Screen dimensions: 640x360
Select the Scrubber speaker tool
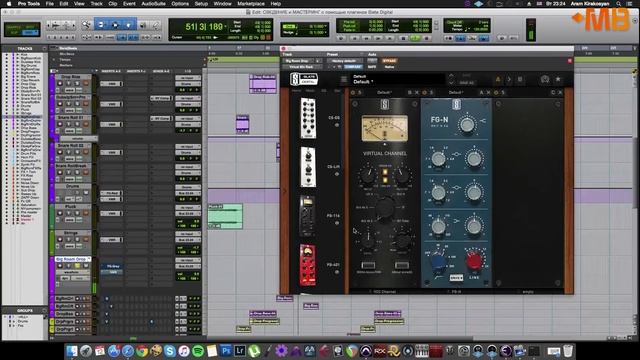[143, 25]
